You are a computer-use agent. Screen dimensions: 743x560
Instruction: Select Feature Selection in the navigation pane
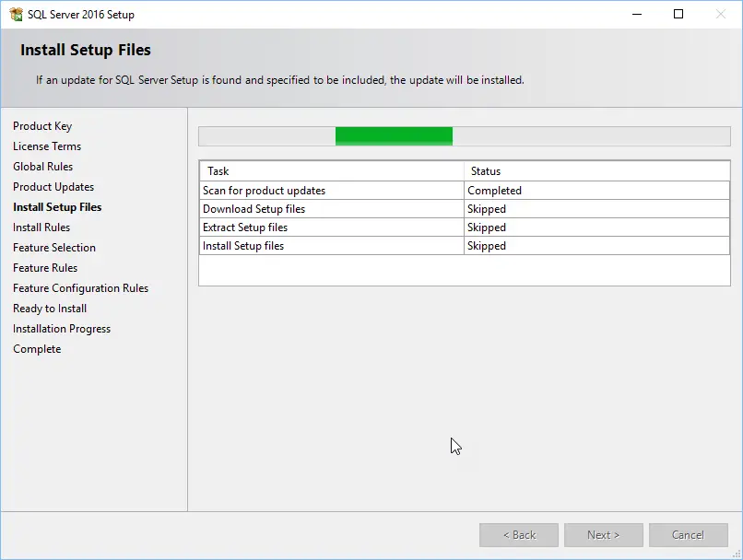pyautogui.click(x=54, y=247)
